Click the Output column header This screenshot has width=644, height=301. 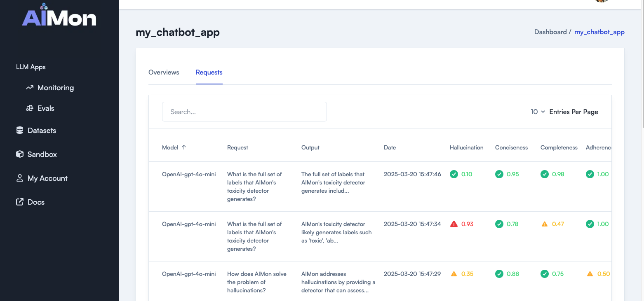click(x=310, y=147)
